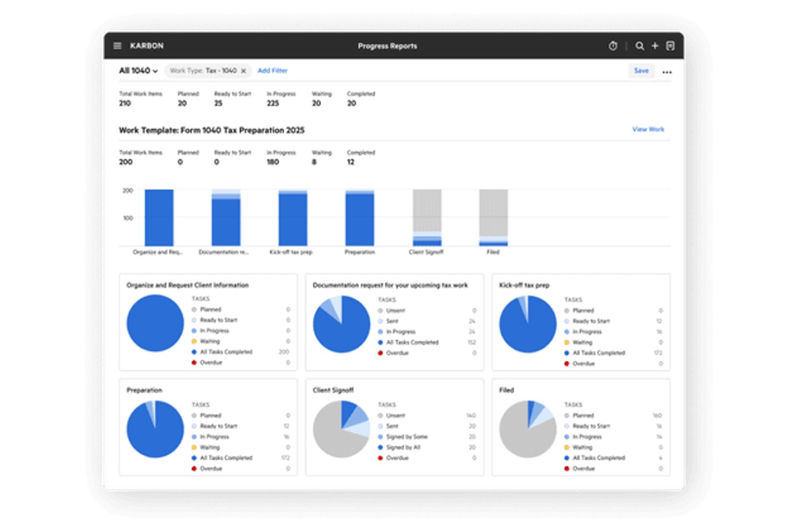The image size is (798, 532).
Task: Click All Tasks Completed label in Filed card
Action: (x=598, y=458)
